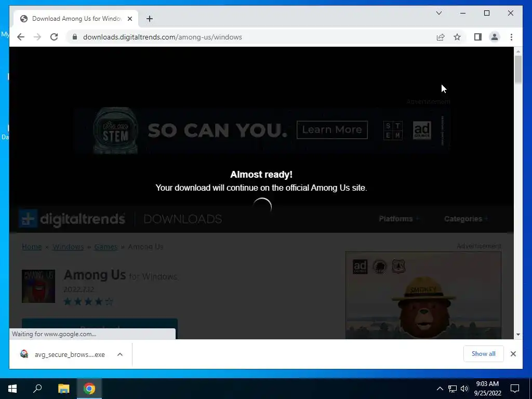This screenshot has width=532, height=399.
Task: Go back to the previous page
Action: [21, 37]
